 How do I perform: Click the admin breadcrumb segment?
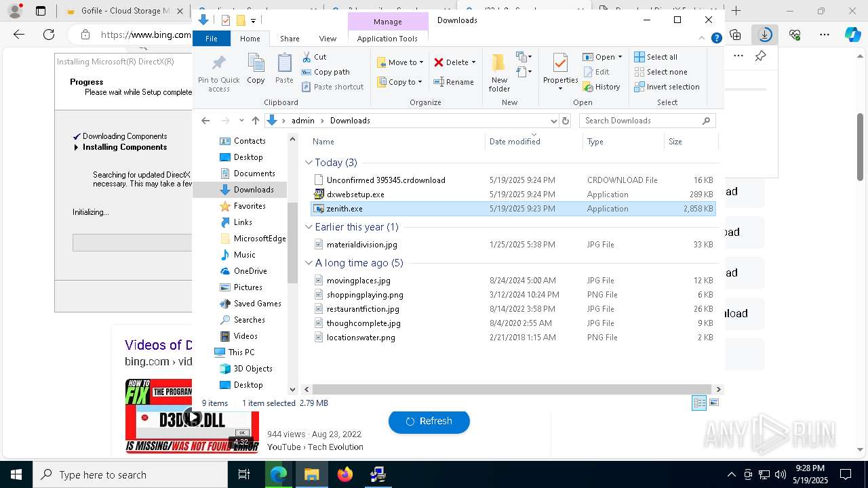(302, 121)
